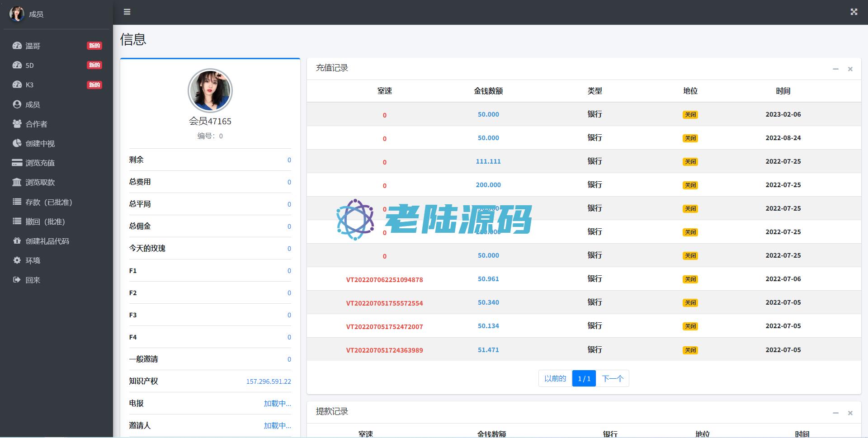The width and height of the screenshot is (868, 438).
Task: Click the 以前的 pagination button
Action: tap(555, 378)
